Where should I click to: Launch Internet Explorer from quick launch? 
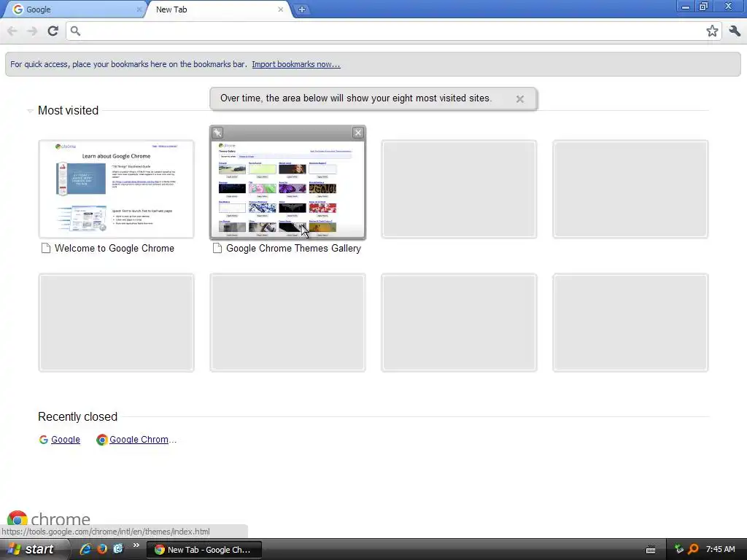85,549
